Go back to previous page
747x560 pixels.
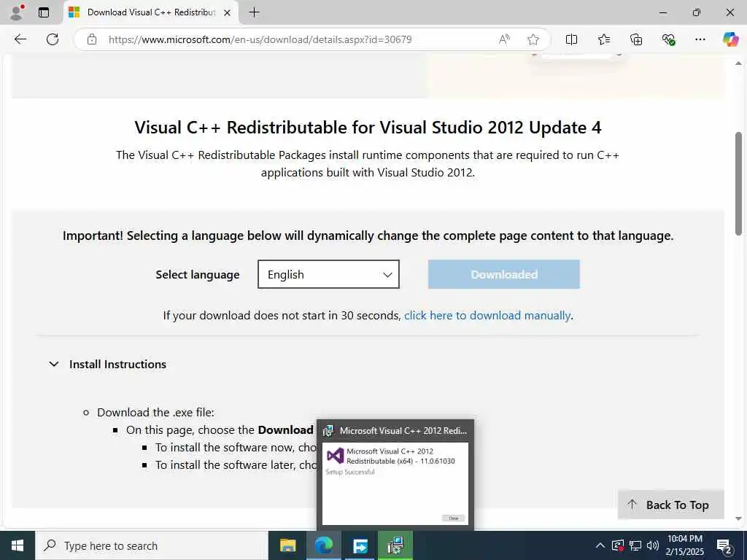click(20, 39)
